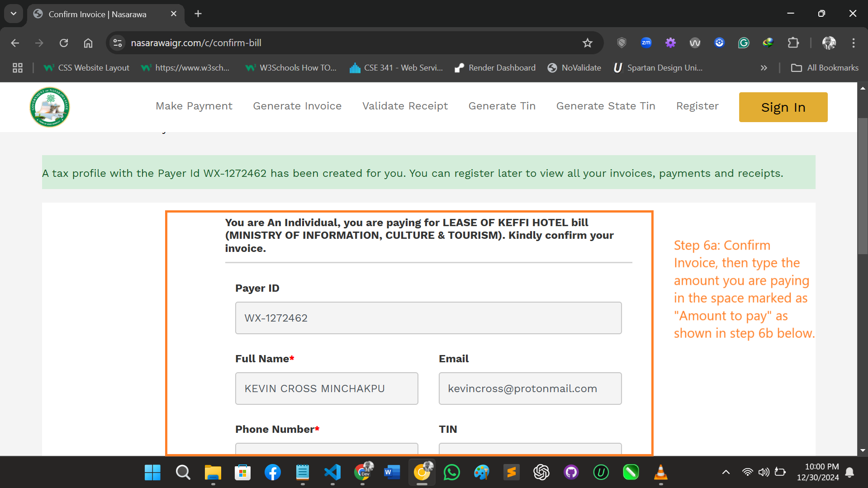Show more hidden bookmarks chevron

pos(764,68)
